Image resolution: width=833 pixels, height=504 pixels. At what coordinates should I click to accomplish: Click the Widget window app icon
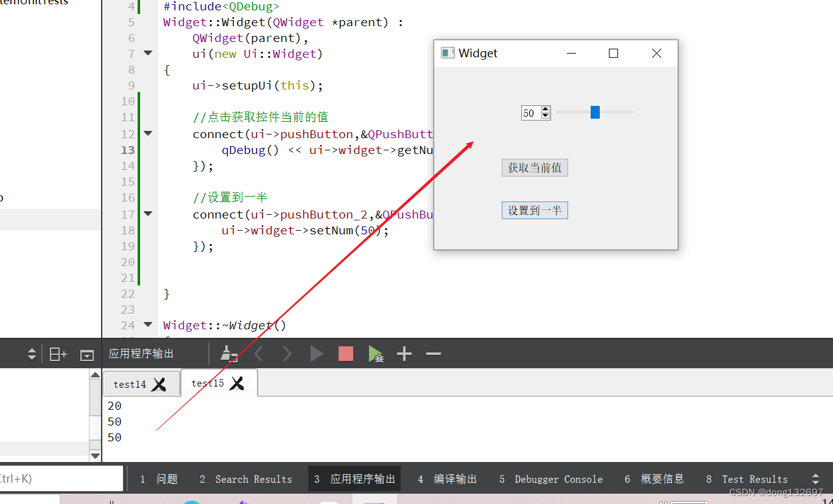point(448,54)
